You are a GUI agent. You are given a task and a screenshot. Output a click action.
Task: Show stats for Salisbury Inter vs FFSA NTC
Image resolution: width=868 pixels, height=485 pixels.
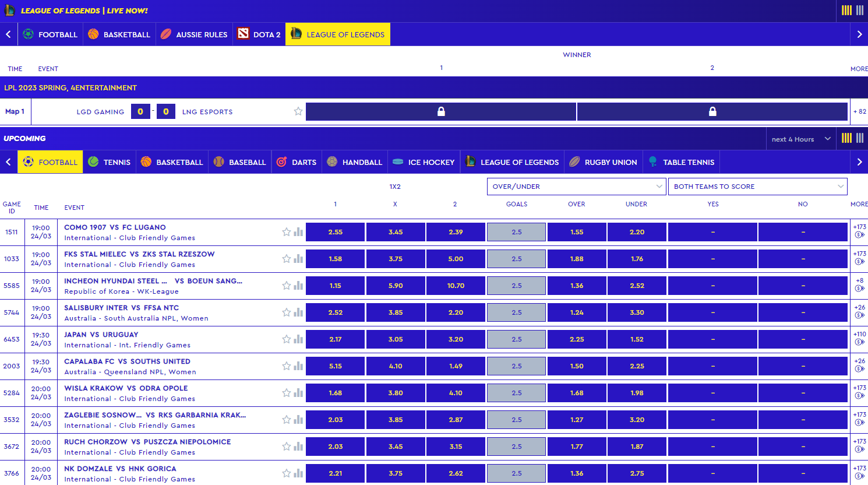[x=298, y=312]
